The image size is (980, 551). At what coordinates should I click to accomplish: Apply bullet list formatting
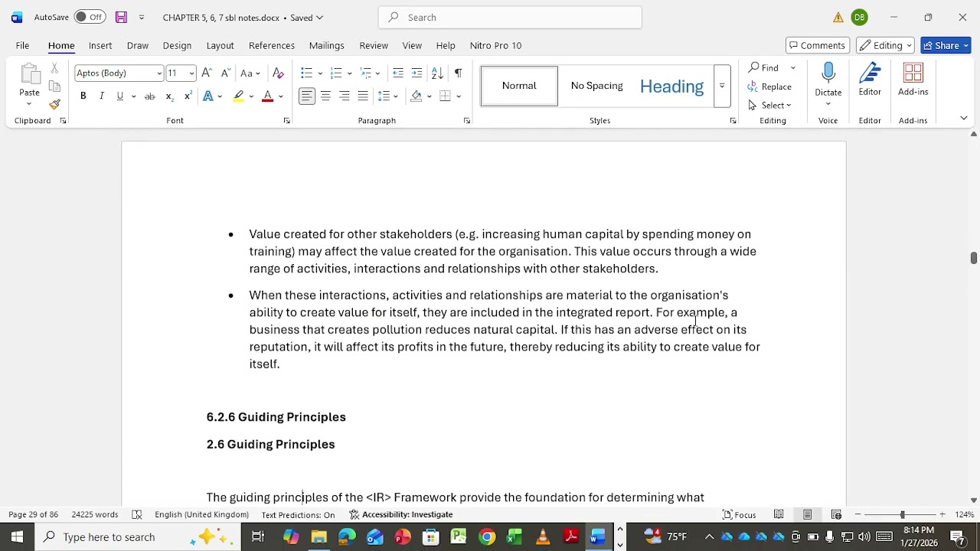[306, 73]
